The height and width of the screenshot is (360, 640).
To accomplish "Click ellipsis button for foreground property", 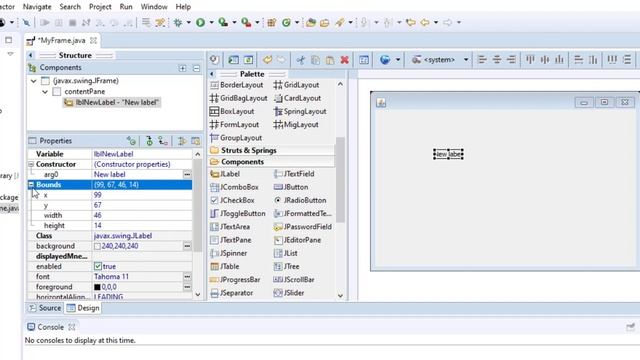I will (187, 287).
